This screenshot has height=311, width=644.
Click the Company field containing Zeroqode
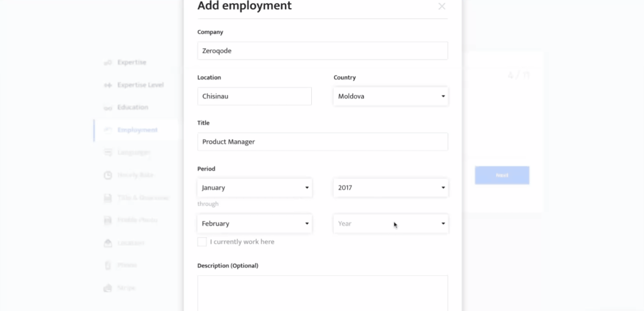pyautogui.click(x=322, y=51)
